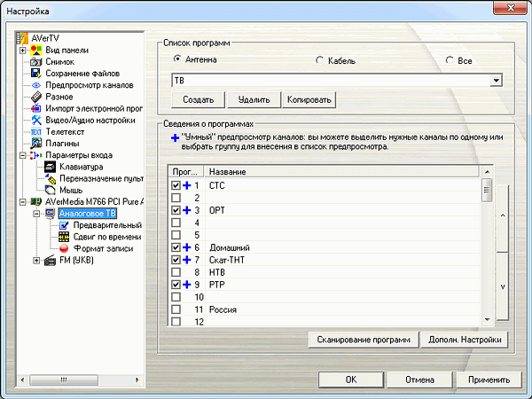Expand the Вид панели tree node

coord(22,51)
